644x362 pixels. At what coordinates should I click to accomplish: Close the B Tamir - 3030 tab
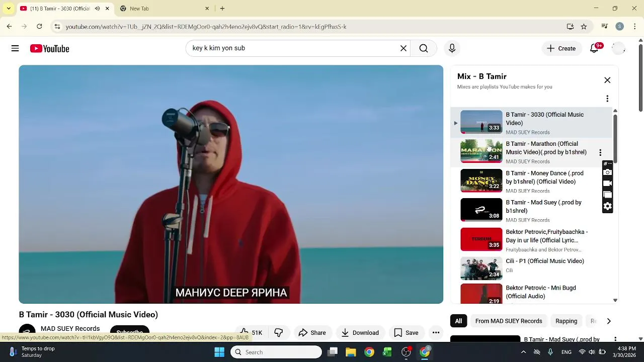tap(107, 9)
